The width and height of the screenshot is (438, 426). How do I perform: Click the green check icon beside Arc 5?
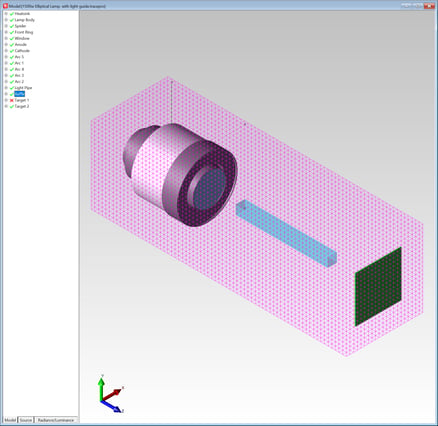[x=12, y=57]
